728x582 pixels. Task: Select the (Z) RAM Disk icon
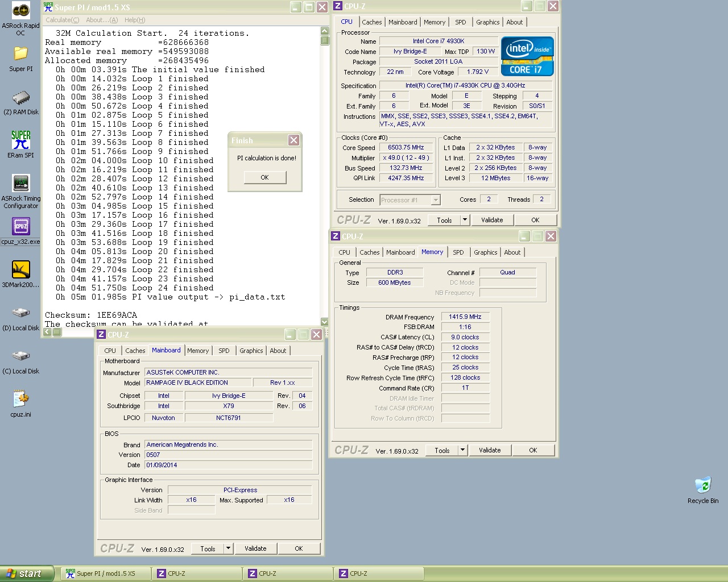[x=20, y=97]
